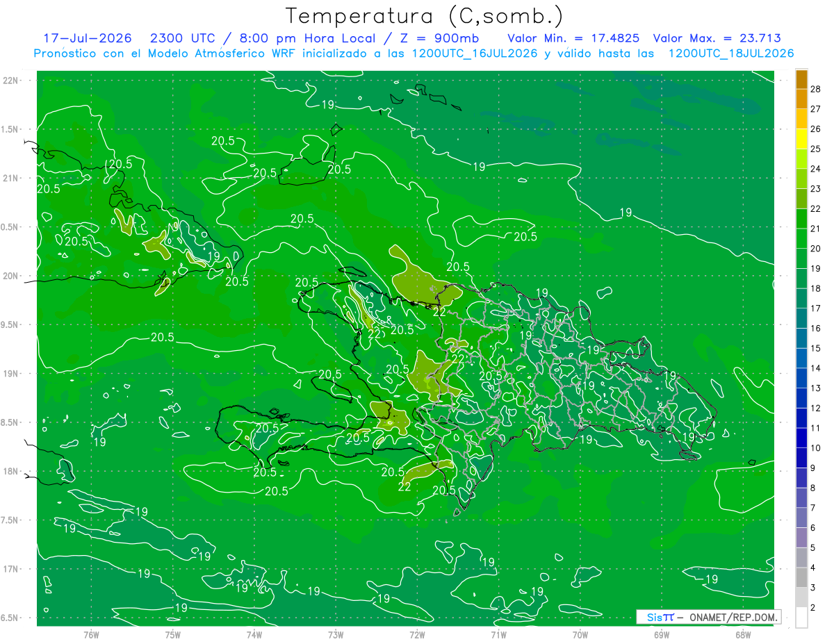
Task: Click the "21N" latitude axis label
Action: [x=12, y=178]
